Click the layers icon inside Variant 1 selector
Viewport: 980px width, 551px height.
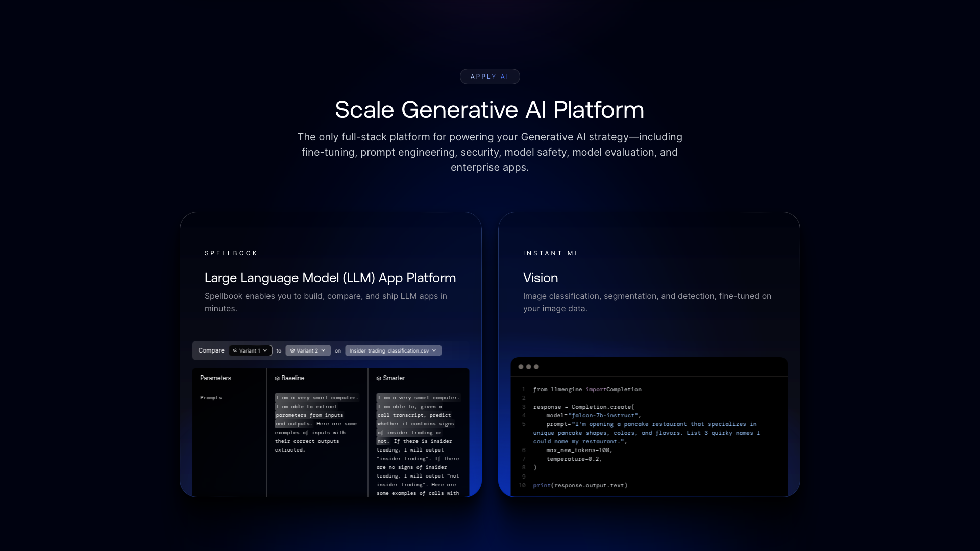[x=235, y=351]
